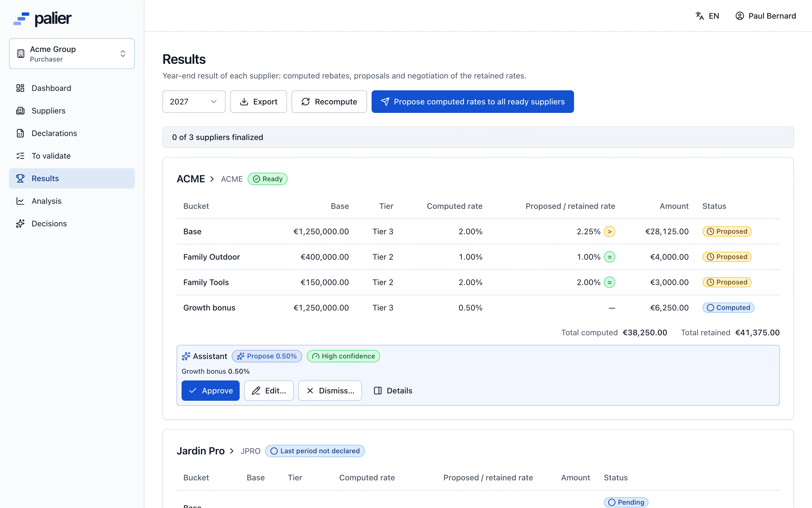
Task: Open the Paul Bernard user menu
Action: point(765,16)
